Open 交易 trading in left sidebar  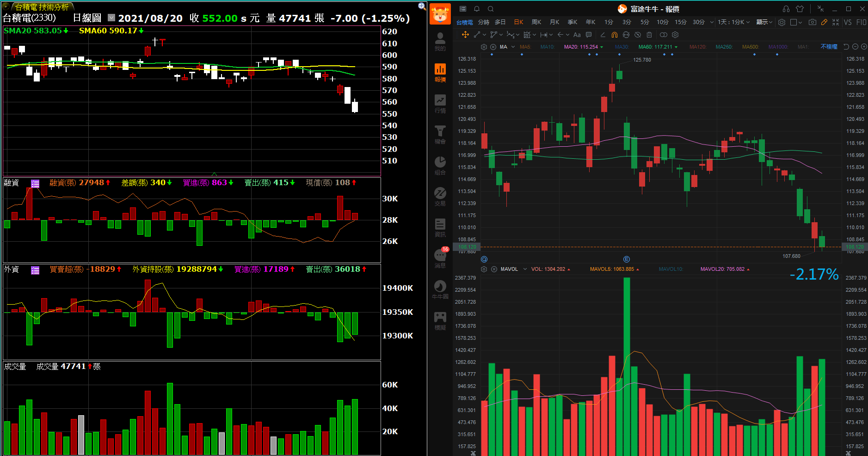point(440,197)
